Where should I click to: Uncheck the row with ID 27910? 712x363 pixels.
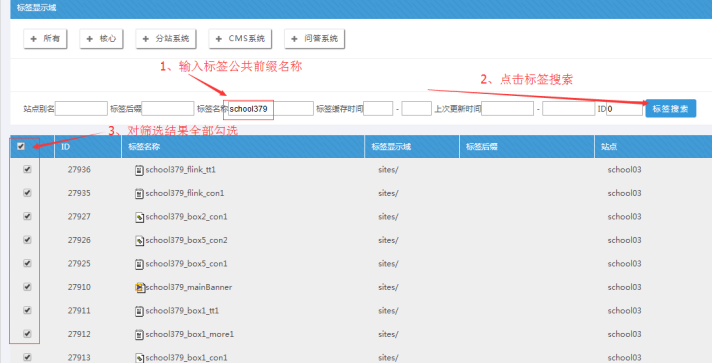click(x=27, y=287)
